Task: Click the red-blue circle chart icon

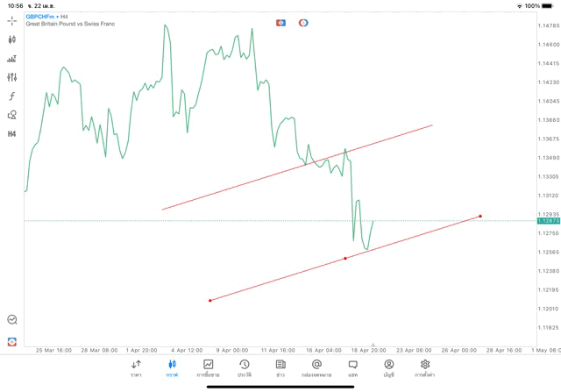Action: tap(303, 23)
